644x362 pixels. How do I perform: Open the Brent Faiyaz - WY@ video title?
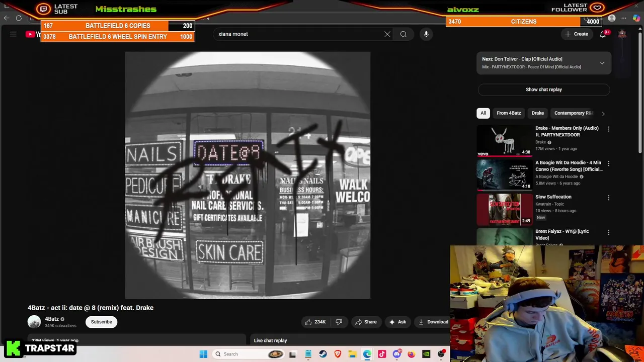[x=562, y=234]
